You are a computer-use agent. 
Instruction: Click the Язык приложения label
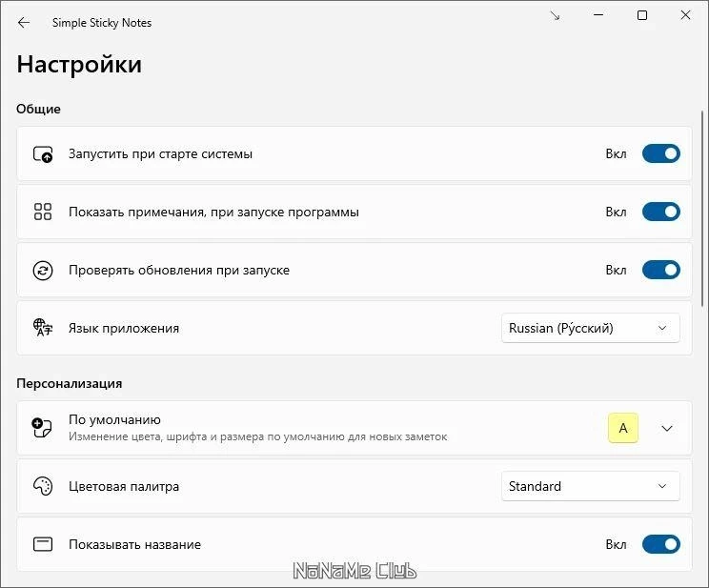(x=124, y=328)
